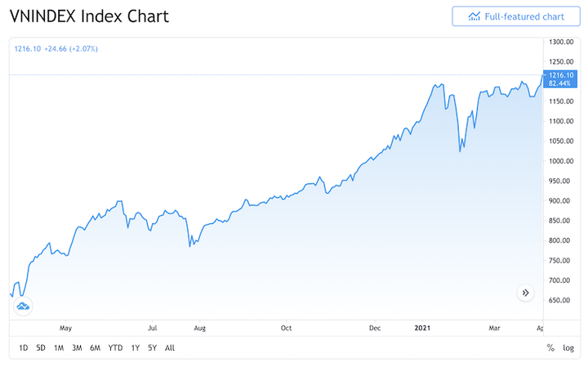Open the Full-featured chart button
The image size is (588, 372).
click(x=515, y=16)
